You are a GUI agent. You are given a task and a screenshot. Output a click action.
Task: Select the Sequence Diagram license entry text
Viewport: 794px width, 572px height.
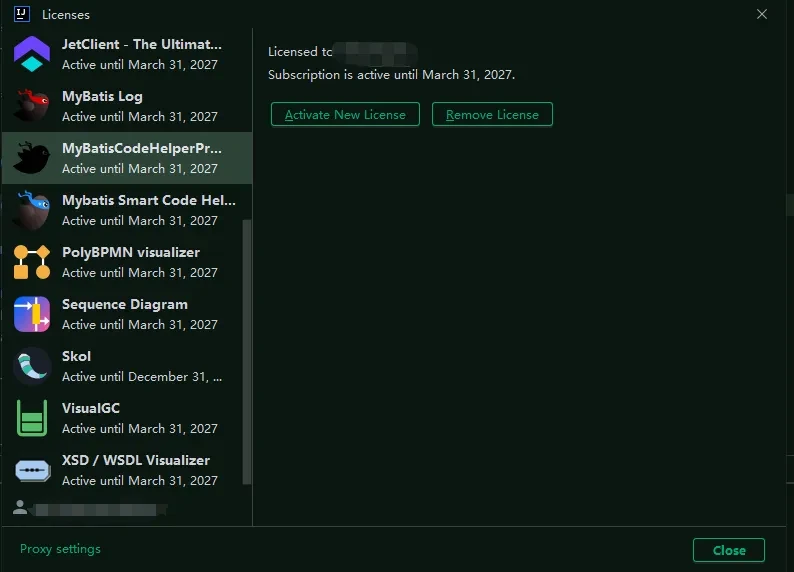125,304
